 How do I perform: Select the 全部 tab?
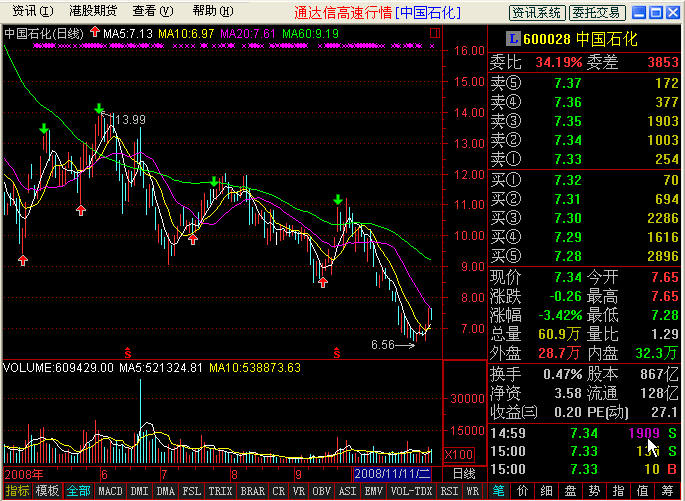pyautogui.click(x=78, y=491)
